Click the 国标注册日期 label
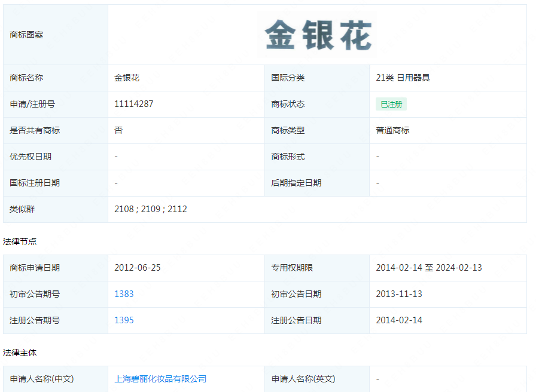The height and width of the screenshot is (392, 536). coord(35,183)
